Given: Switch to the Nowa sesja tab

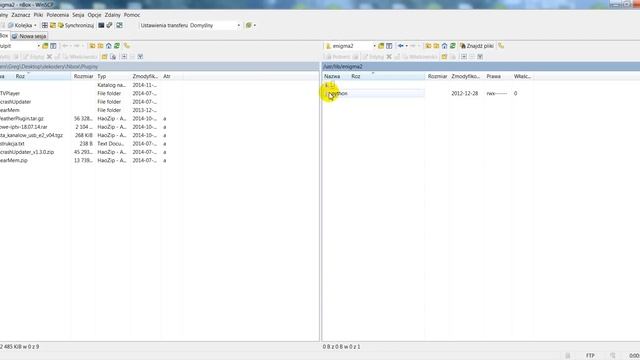Looking at the screenshot, I should (29, 36).
